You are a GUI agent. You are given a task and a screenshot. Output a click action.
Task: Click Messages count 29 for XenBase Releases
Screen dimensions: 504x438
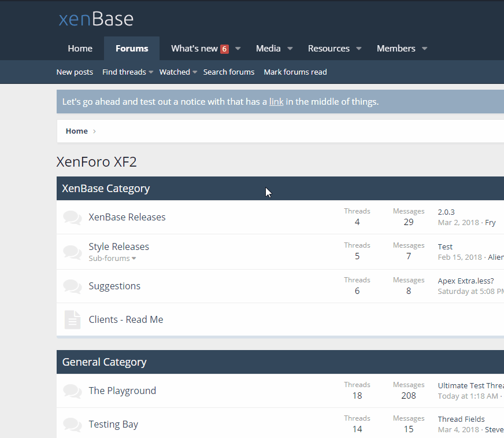409,222
